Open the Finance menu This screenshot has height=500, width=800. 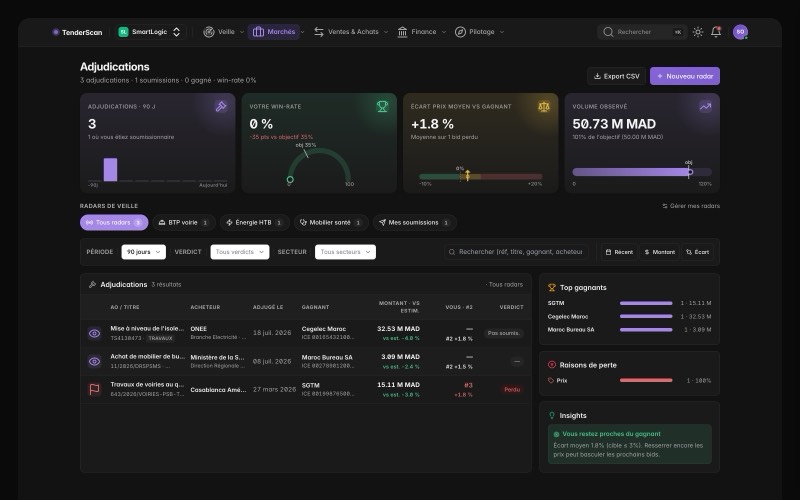click(x=421, y=32)
